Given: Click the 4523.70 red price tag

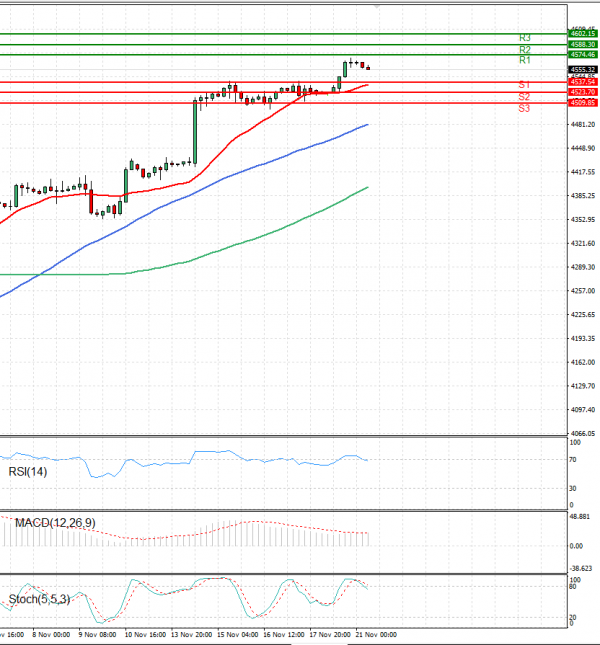Looking at the screenshot, I should pyautogui.click(x=583, y=92).
